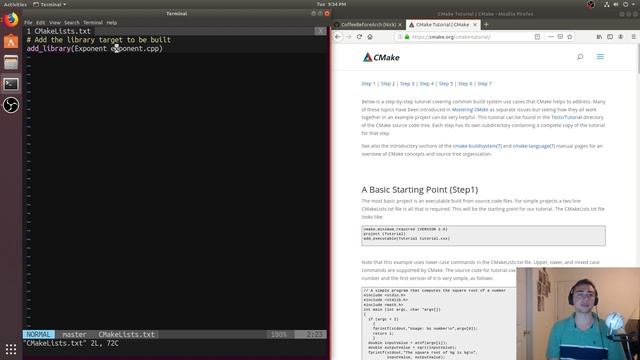Jump to Step 4 link
Screen dimensions: 640x360
(427, 84)
